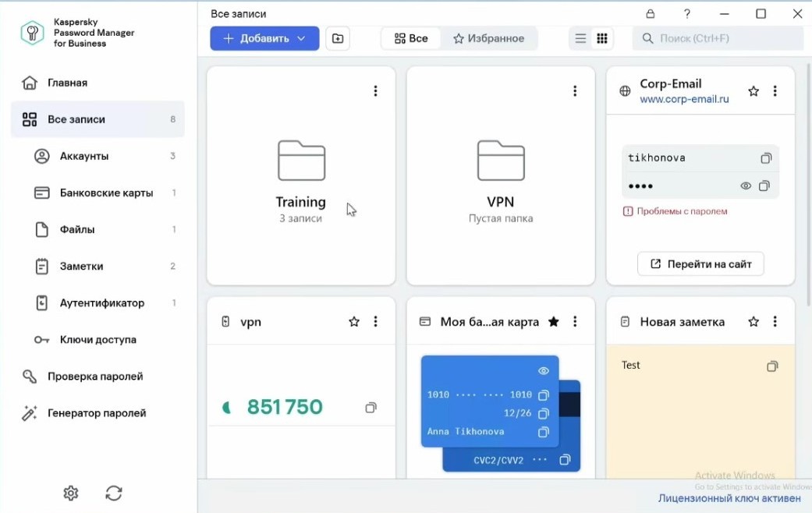Open the Новая заметка three-dot menu
812x513 pixels.
click(x=775, y=321)
